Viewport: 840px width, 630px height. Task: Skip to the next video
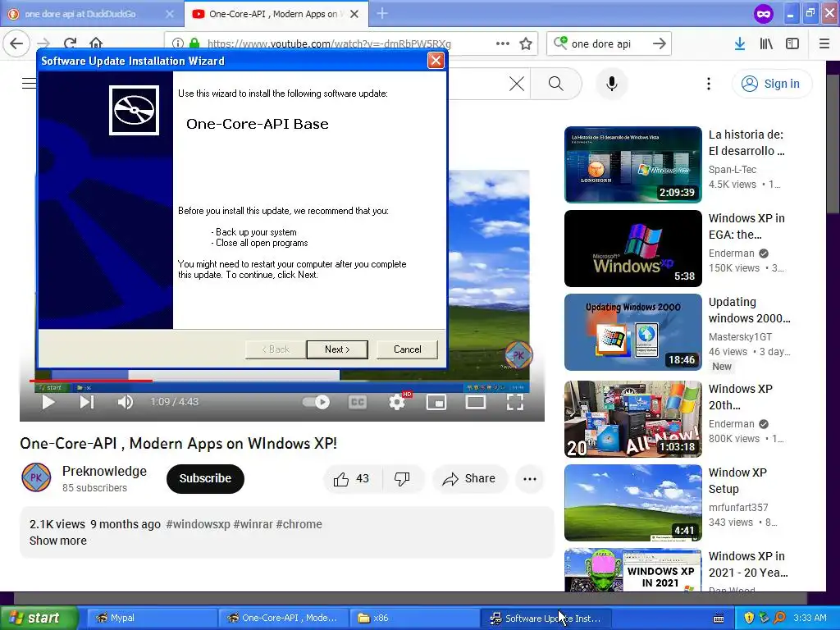coord(87,402)
